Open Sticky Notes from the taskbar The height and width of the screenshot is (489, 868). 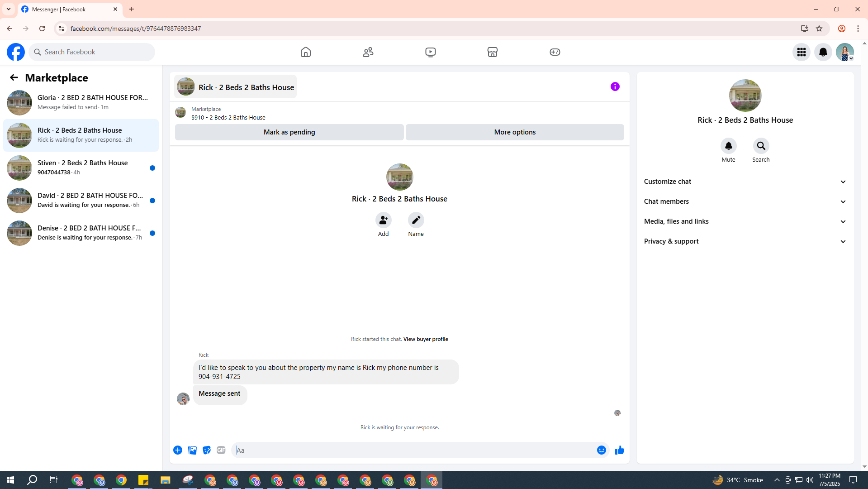point(143,480)
